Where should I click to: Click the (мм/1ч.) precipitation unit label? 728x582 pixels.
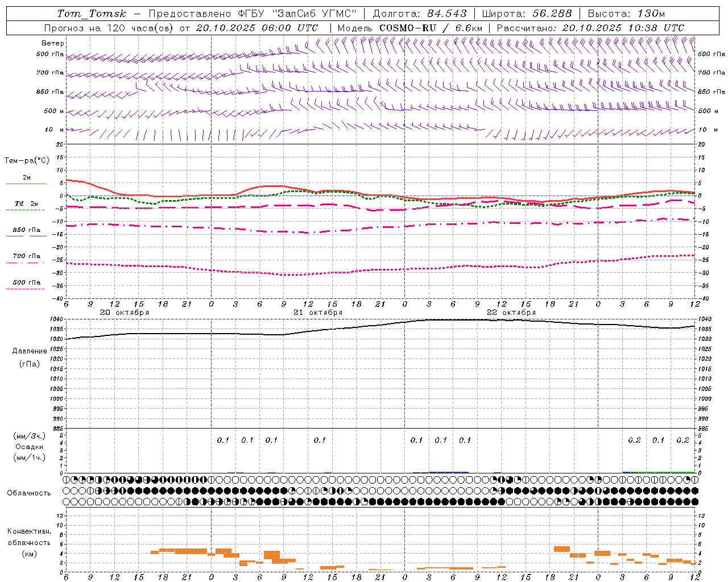pos(30,458)
